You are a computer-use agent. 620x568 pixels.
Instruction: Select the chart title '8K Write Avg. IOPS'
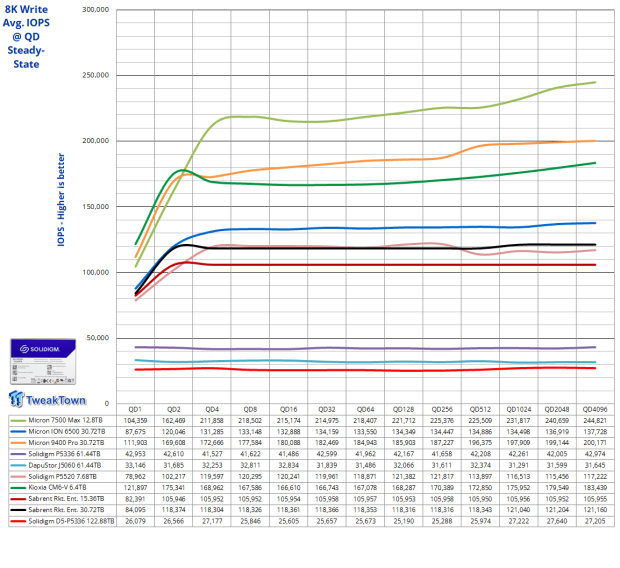pyautogui.click(x=26, y=16)
